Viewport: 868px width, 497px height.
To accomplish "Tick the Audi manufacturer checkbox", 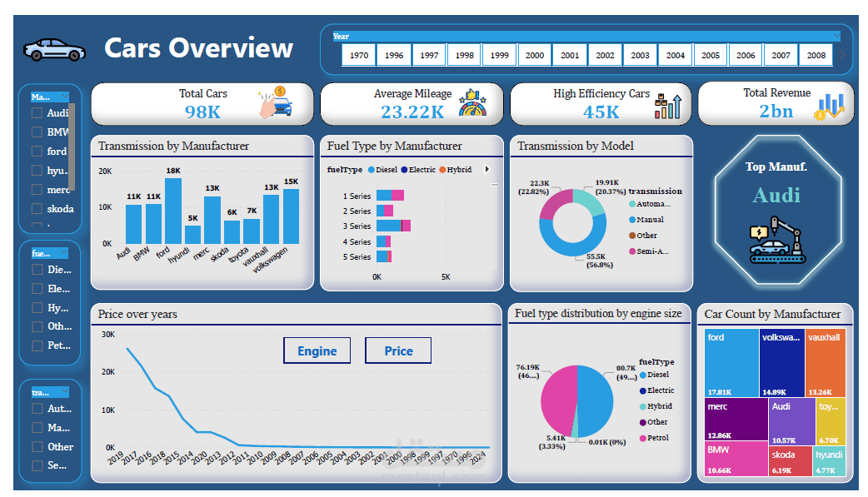I will (37, 113).
